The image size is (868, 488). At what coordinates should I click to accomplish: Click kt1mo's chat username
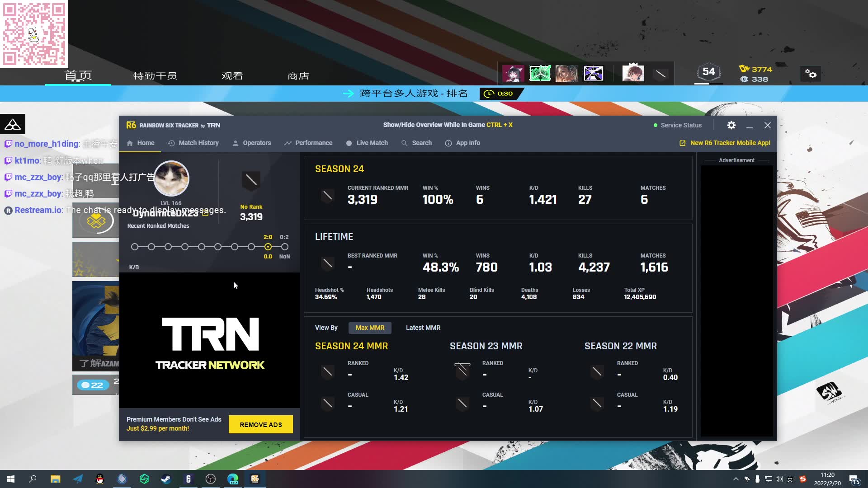pos(27,160)
